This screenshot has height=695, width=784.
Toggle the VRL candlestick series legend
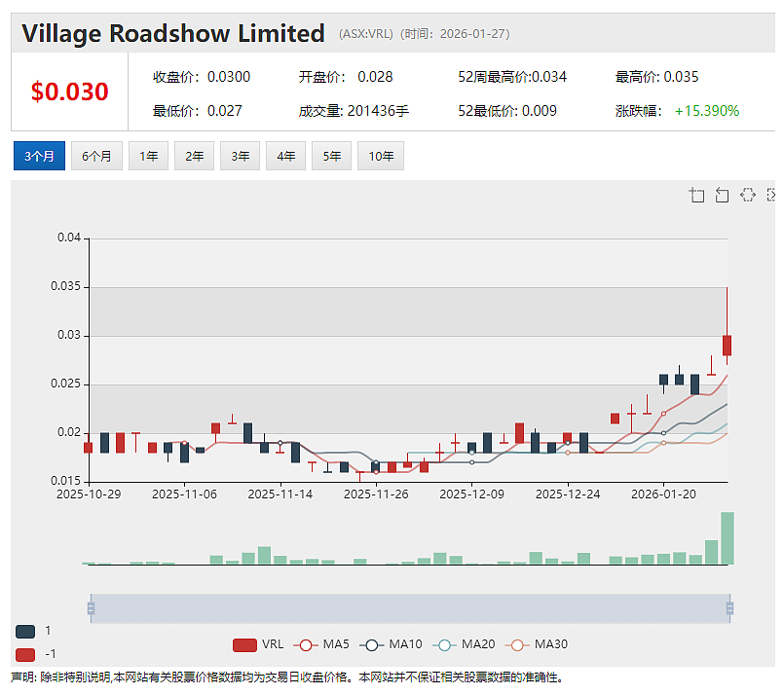pyautogui.click(x=258, y=644)
